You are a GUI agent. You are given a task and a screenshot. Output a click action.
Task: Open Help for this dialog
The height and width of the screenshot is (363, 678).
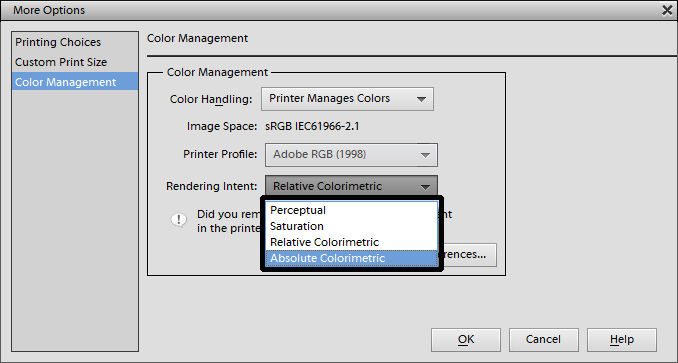click(622, 340)
